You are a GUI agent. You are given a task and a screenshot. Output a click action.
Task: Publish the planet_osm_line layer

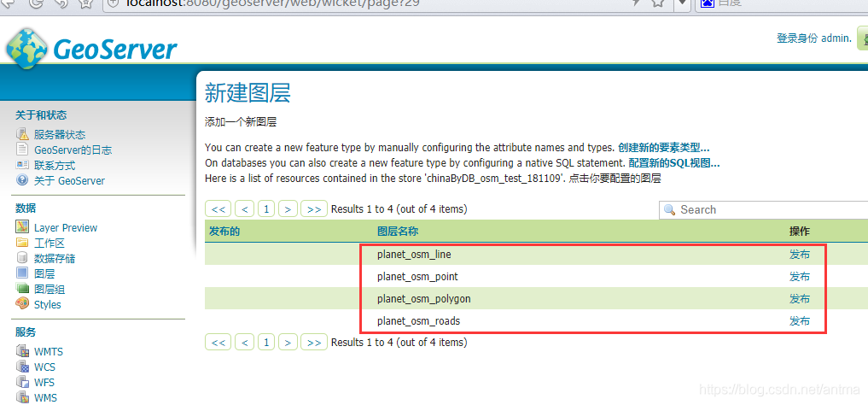click(800, 254)
